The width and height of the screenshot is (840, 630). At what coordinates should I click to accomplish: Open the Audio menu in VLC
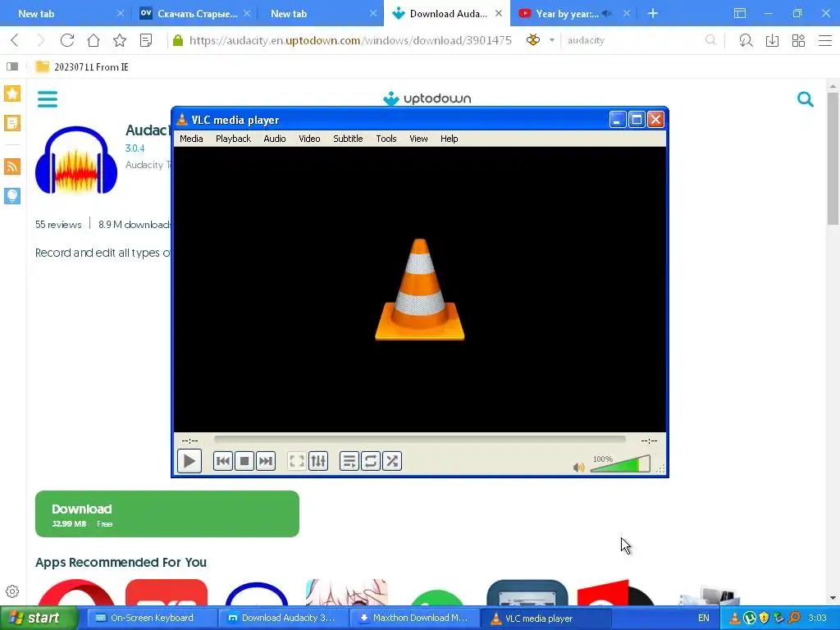pyautogui.click(x=274, y=138)
